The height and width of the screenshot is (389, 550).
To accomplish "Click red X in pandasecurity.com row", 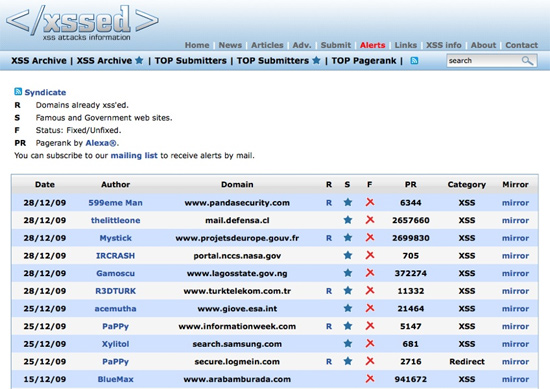I will pos(370,202).
